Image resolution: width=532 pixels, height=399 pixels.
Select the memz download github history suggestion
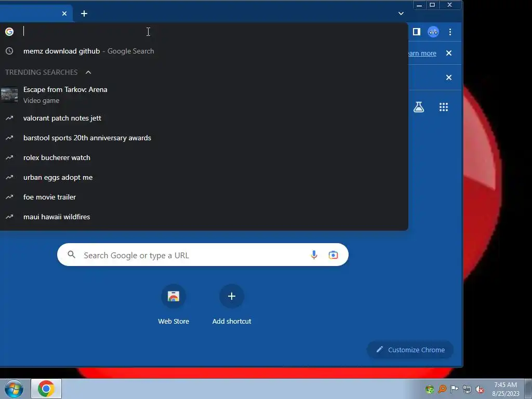204,51
